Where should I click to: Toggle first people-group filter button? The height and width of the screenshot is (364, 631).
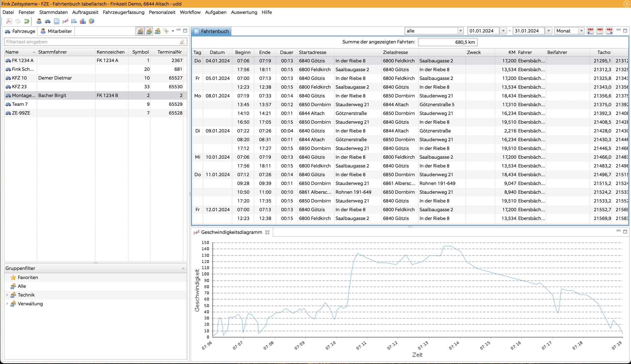[140, 31]
